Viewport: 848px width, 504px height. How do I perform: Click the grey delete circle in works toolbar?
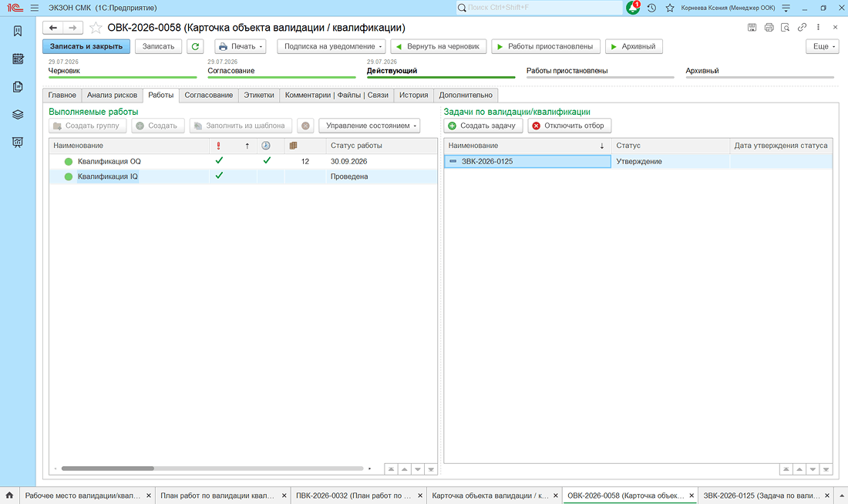pyautogui.click(x=305, y=126)
